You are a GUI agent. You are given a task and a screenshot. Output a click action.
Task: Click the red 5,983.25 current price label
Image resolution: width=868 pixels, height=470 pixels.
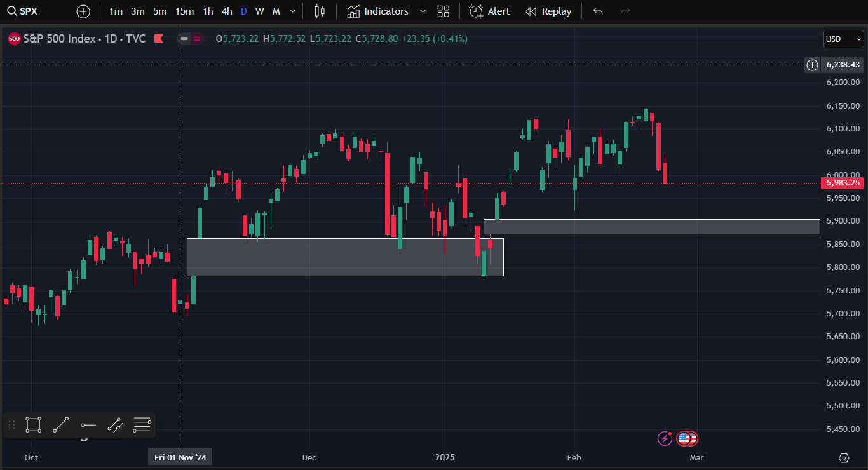(x=843, y=183)
